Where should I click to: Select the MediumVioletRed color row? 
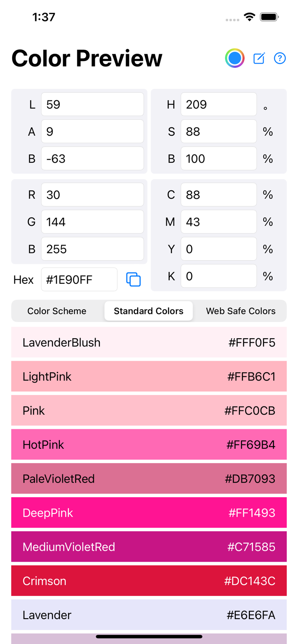(148, 547)
